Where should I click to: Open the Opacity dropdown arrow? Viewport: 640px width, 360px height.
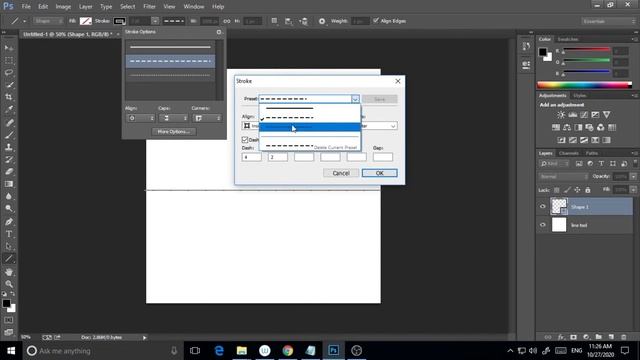point(633,177)
